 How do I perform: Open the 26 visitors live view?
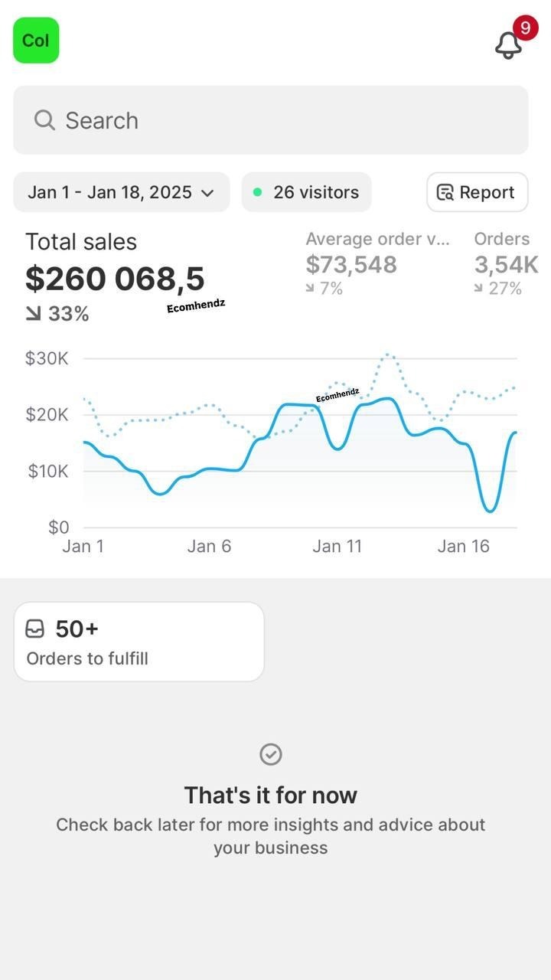[x=307, y=192]
